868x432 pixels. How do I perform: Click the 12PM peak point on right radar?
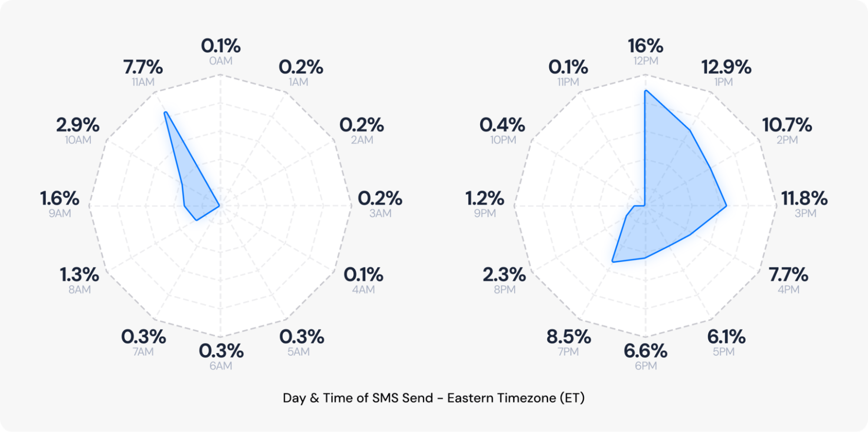(645, 91)
